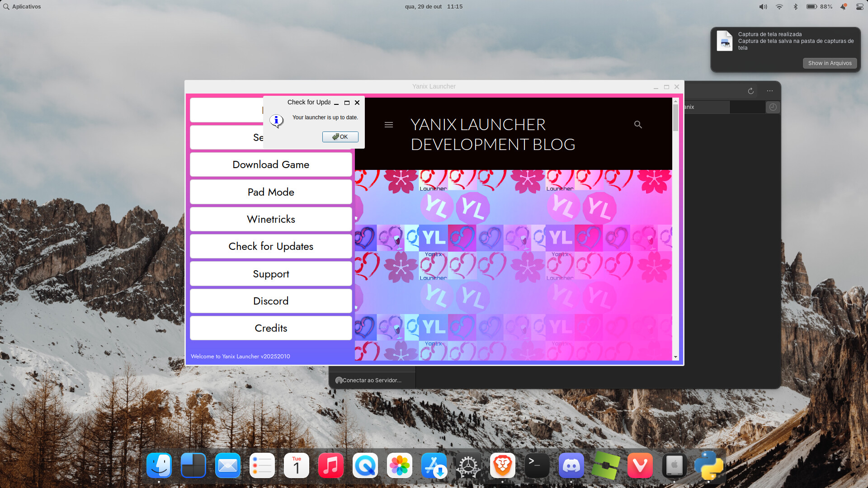Click the history clock icon

tap(773, 107)
